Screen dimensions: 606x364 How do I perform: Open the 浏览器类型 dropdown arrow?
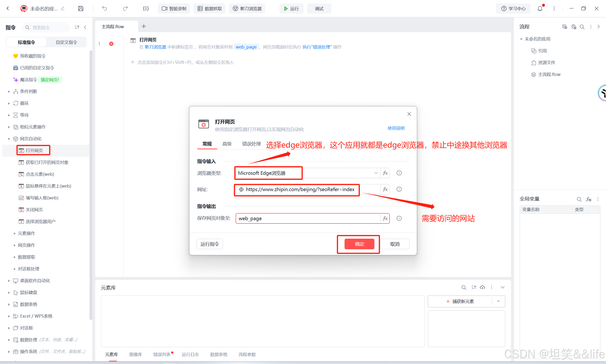(x=376, y=173)
